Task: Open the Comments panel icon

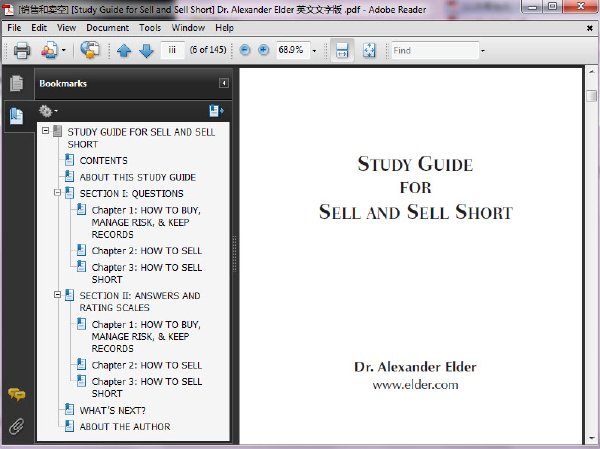Action: (16, 394)
